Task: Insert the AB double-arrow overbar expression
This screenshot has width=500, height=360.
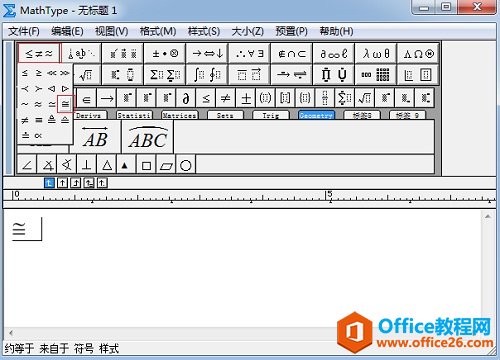Action: point(95,137)
